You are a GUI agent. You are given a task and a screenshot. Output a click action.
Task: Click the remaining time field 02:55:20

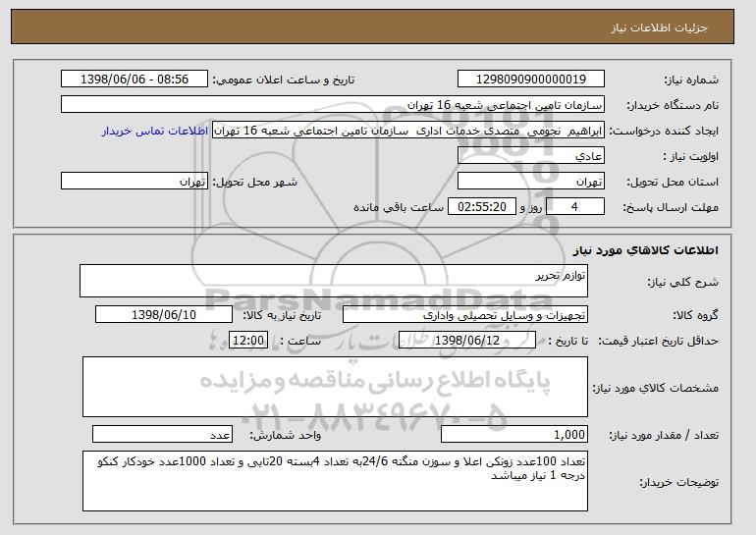482,207
